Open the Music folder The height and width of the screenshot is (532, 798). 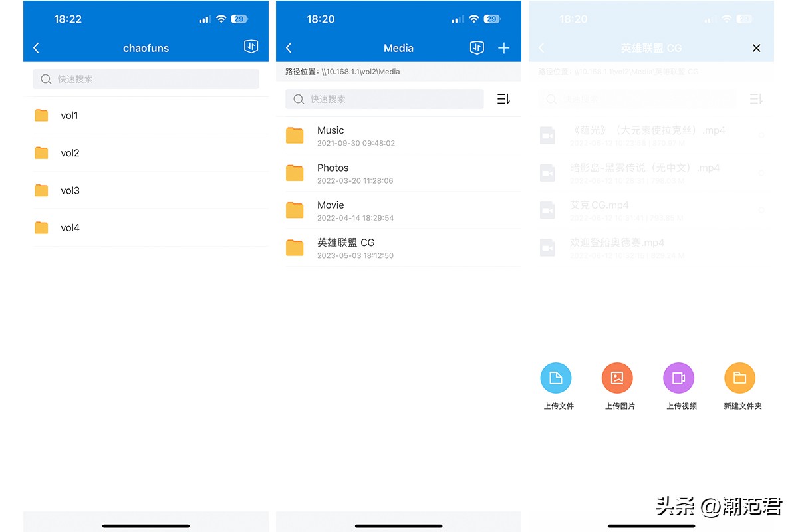point(331,136)
